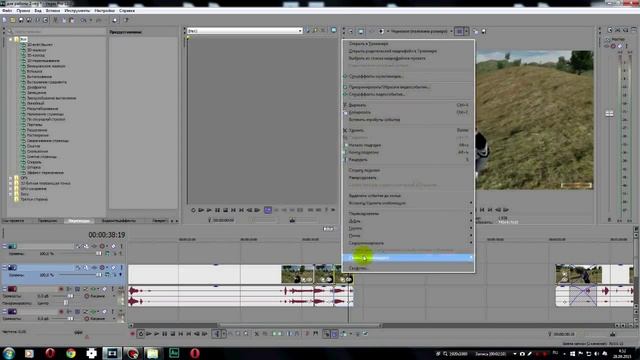640x360 pixels.
Task: Click the Undo icon in the main toolbar
Action: 83,20
